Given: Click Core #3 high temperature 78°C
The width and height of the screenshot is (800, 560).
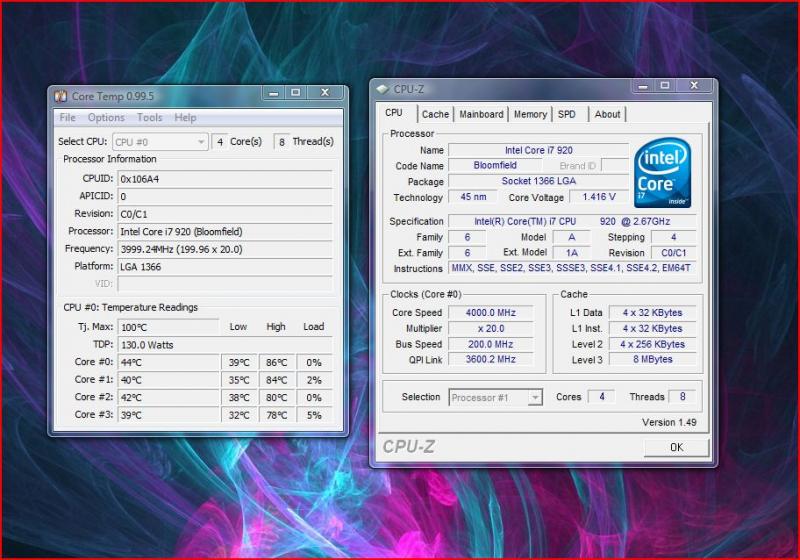Looking at the screenshot, I should pyautogui.click(x=277, y=415).
